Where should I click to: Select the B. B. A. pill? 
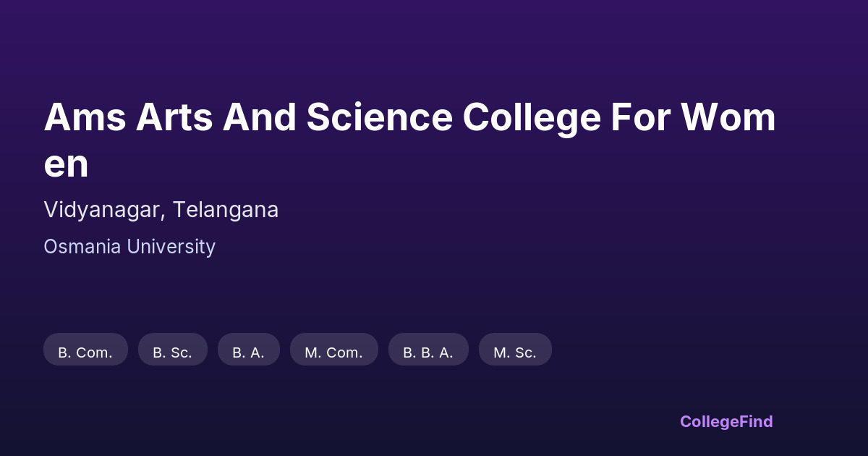tap(428, 352)
